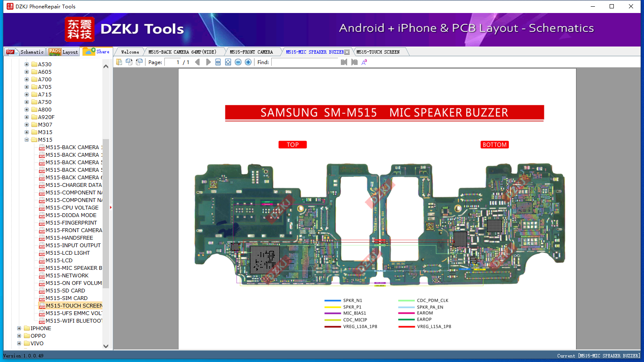Find the previous search match

pyautogui.click(x=344, y=62)
